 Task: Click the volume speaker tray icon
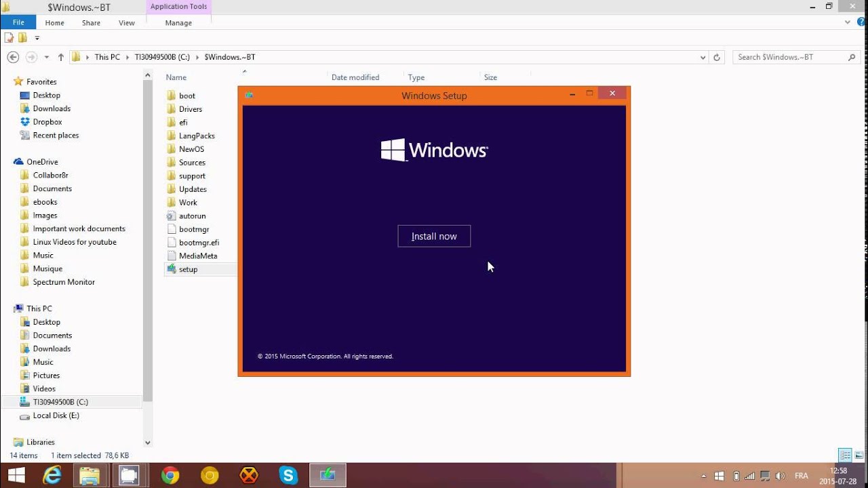[780, 476]
